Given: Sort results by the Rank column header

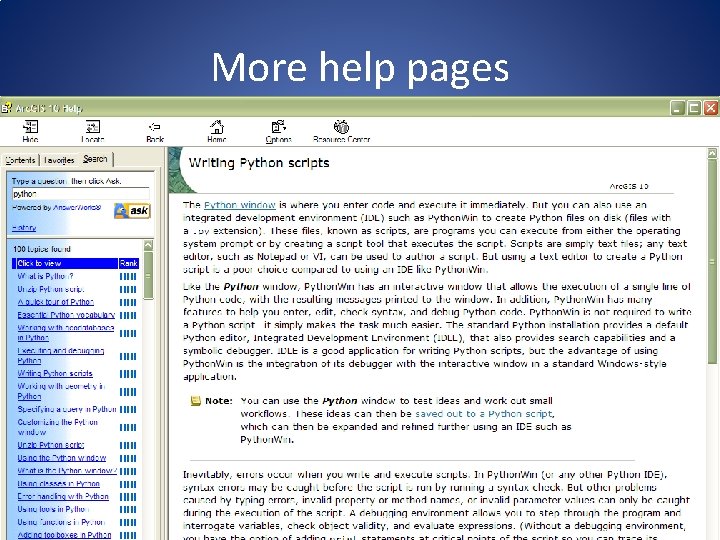Looking at the screenshot, I should [x=129, y=263].
